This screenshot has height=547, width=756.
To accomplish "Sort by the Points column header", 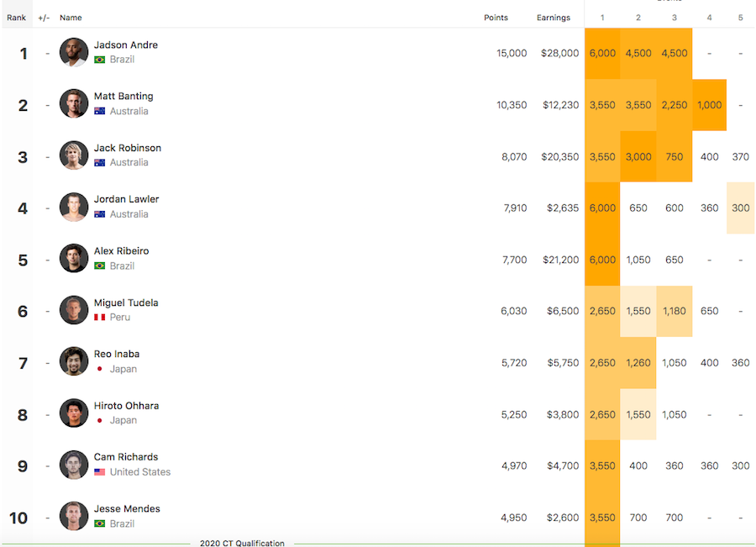I will coord(496,18).
